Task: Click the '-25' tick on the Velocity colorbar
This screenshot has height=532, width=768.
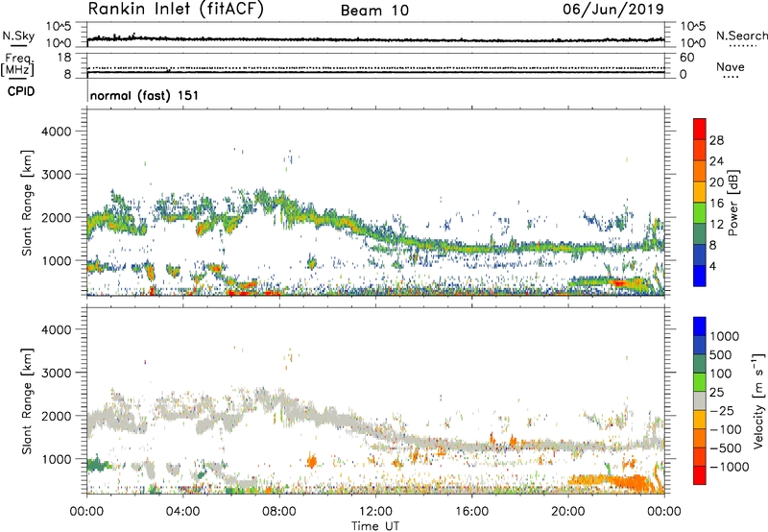Action: coord(723,410)
